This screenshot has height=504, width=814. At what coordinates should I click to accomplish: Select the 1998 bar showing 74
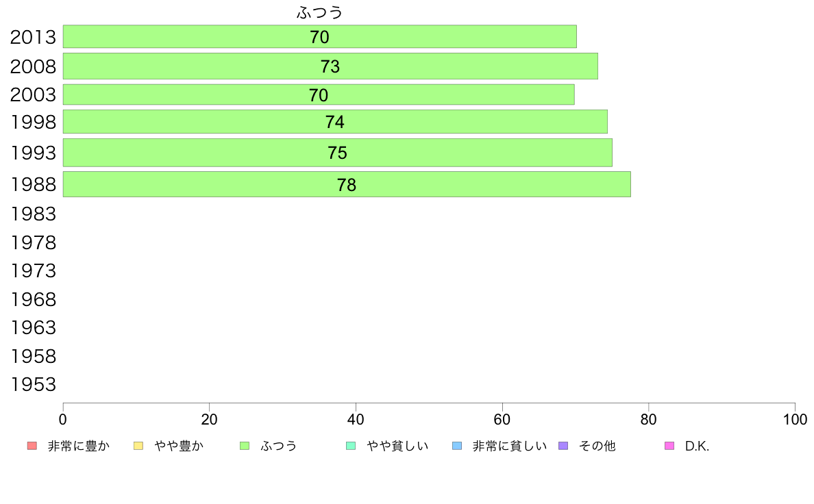point(335,121)
